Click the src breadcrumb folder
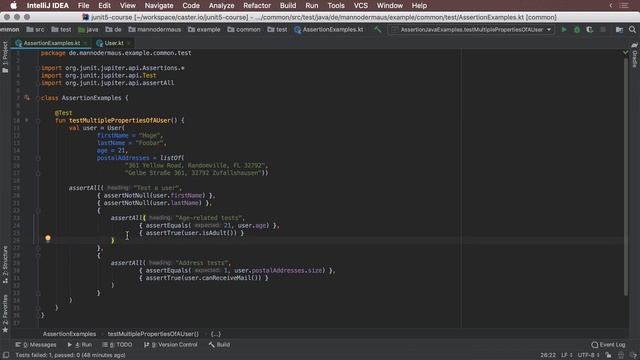The width and height of the screenshot is (640, 360). coord(36,29)
